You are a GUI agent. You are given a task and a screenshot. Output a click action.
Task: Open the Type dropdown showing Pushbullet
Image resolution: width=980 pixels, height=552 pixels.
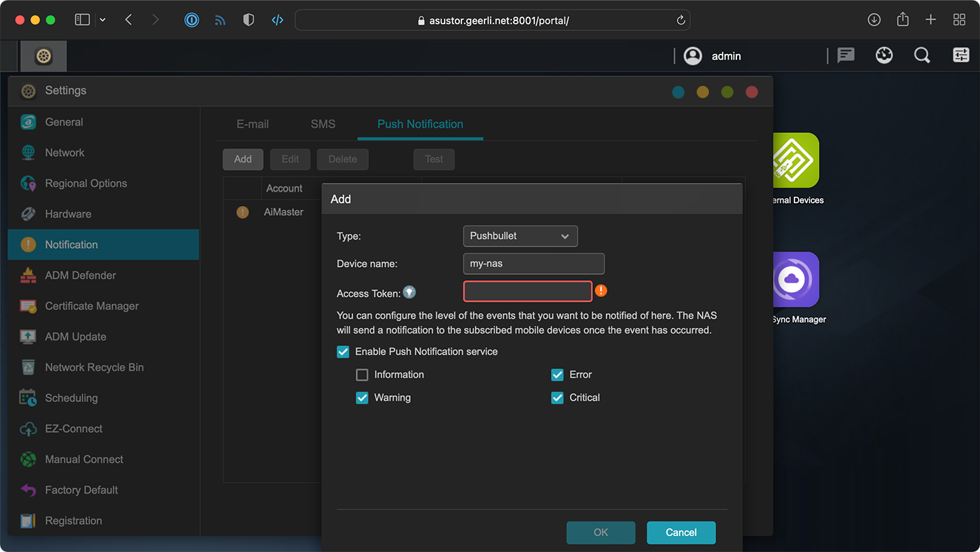pos(520,236)
